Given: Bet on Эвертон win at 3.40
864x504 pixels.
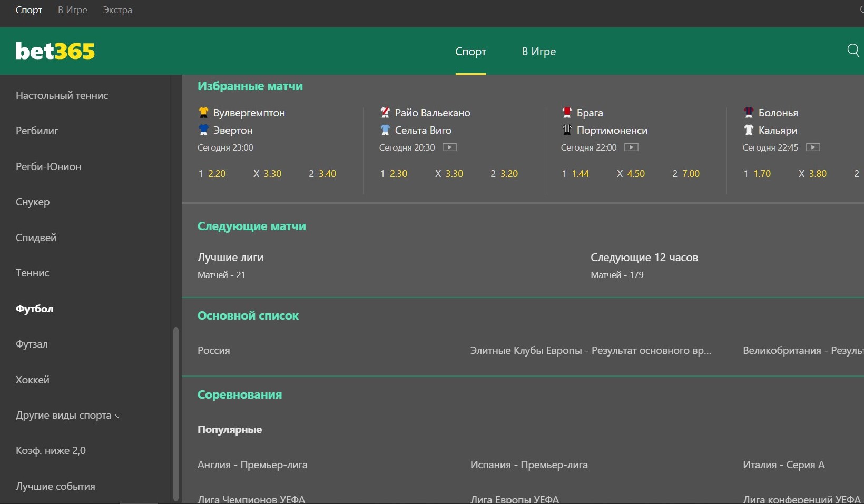Looking at the screenshot, I should 322,174.
